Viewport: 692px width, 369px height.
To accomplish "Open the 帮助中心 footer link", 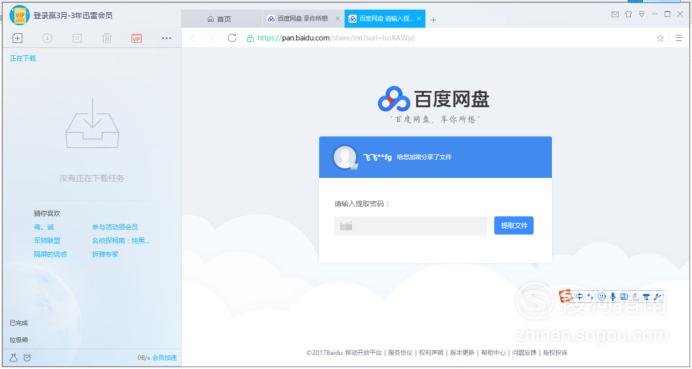I will tap(493, 353).
